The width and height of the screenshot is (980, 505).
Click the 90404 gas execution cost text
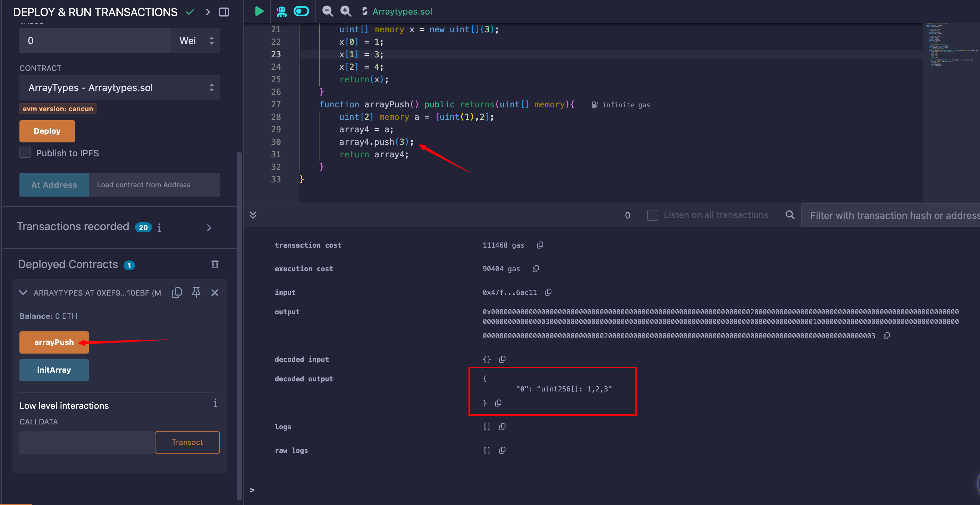click(501, 268)
